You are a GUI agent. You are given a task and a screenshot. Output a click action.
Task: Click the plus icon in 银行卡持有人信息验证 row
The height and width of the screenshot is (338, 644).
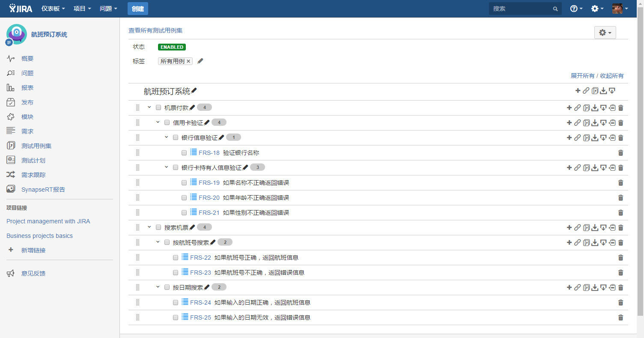pyautogui.click(x=569, y=168)
